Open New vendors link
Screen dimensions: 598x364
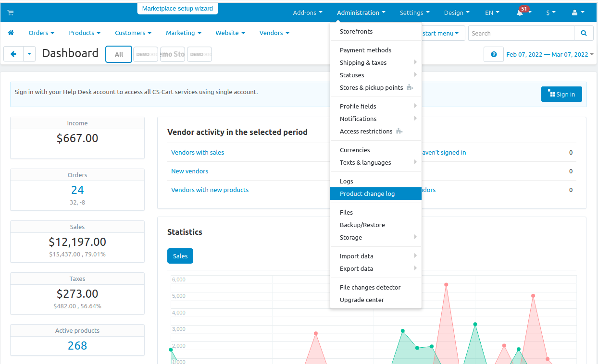coord(190,171)
